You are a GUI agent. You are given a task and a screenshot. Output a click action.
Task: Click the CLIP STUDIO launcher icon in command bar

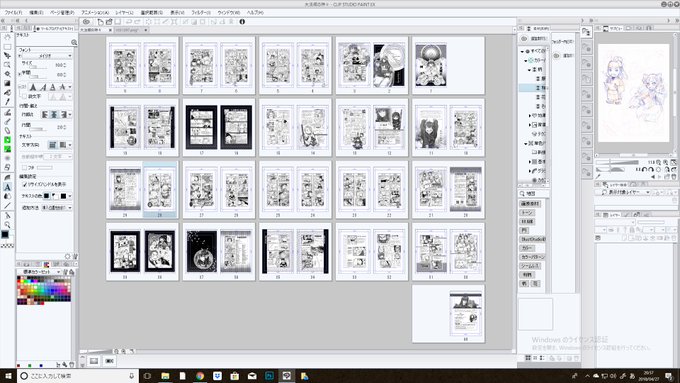pyautogui.click(x=86, y=22)
